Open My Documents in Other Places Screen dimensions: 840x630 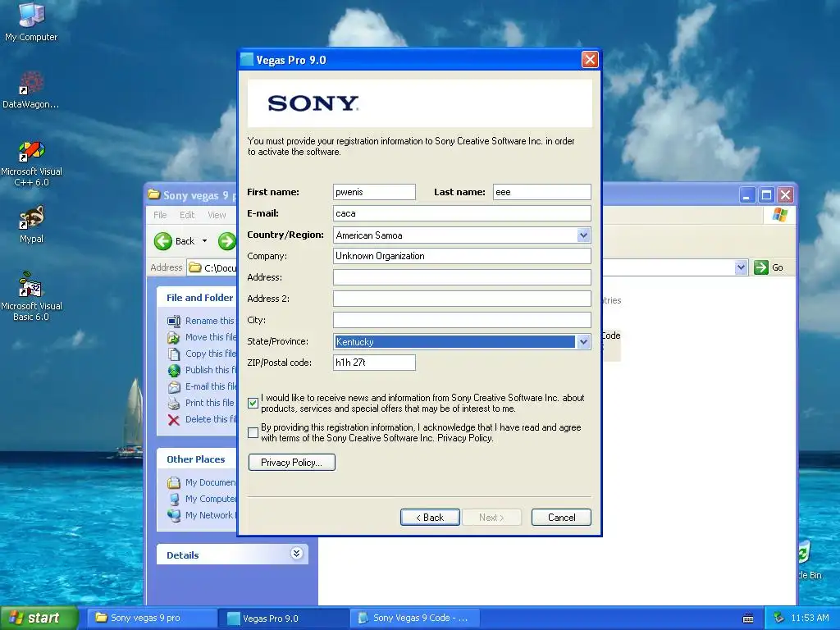(x=202, y=482)
